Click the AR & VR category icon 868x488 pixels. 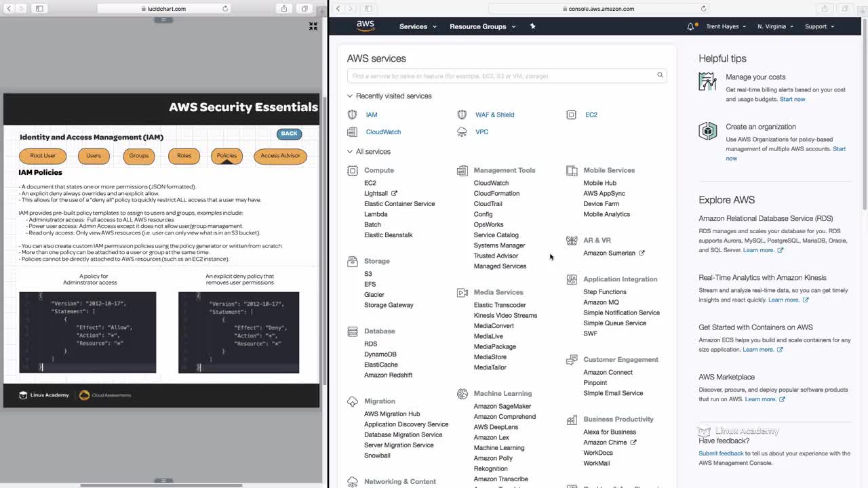coord(572,241)
